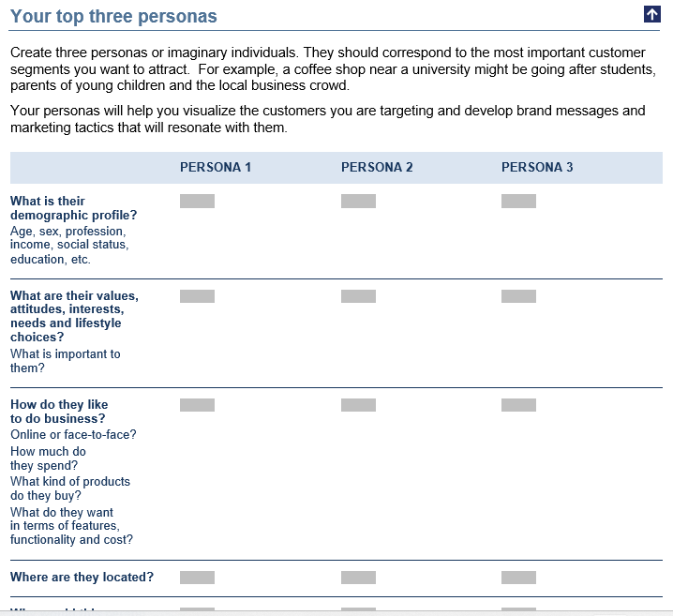This screenshot has width=673, height=616.
Task: Fill in Persona 1 values and attitudes field
Action: pos(197,296)
